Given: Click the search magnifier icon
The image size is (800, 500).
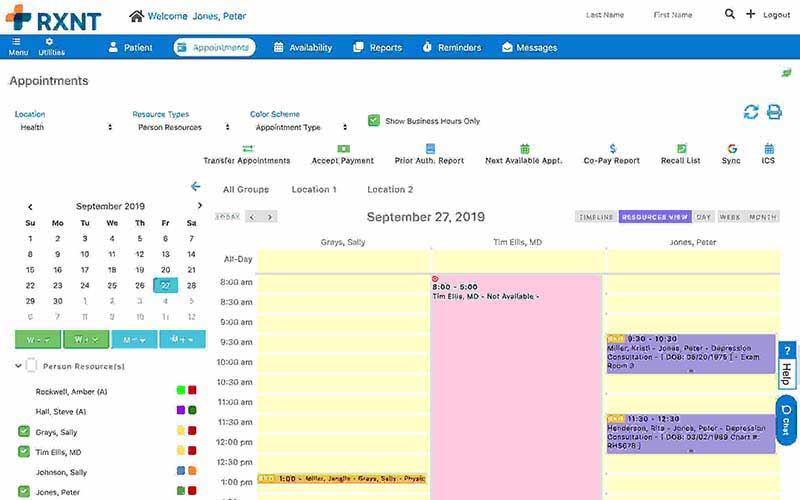Looking at the screenshot, I should [730, 14].
